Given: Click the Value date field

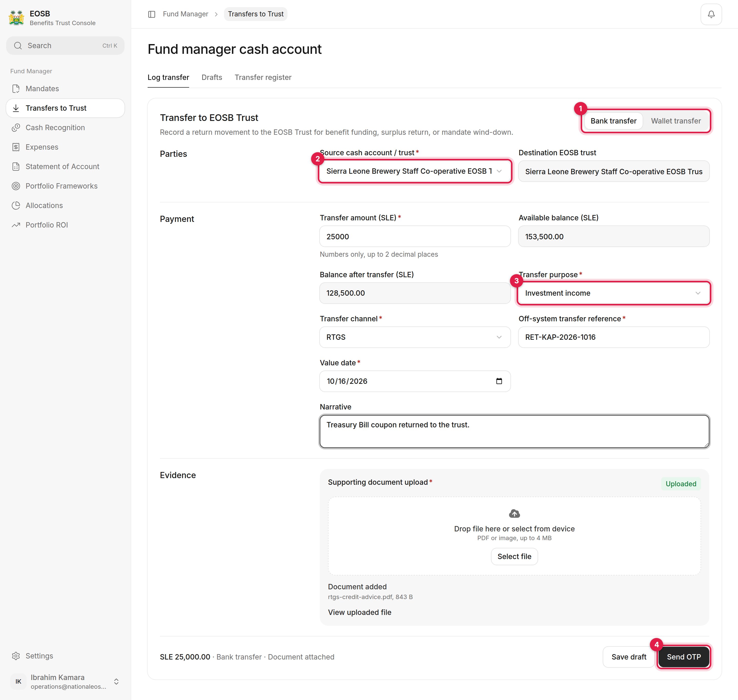Looking at the screenshot, I should click(415, 381).
